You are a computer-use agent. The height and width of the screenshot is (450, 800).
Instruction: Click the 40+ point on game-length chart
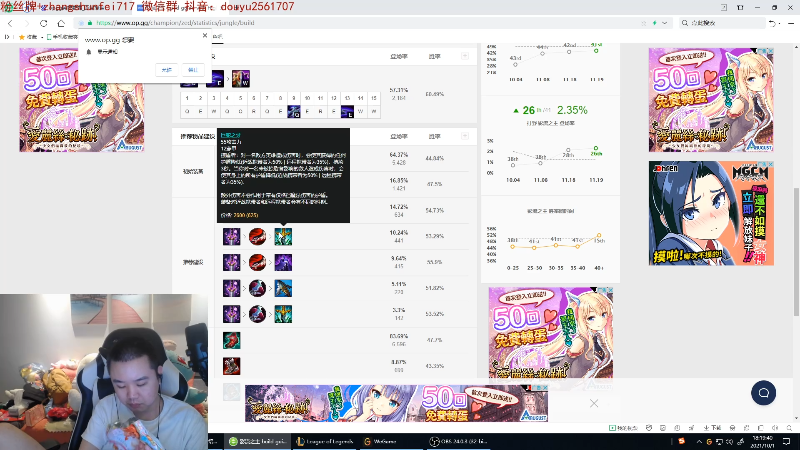click(x=599, y=236)
